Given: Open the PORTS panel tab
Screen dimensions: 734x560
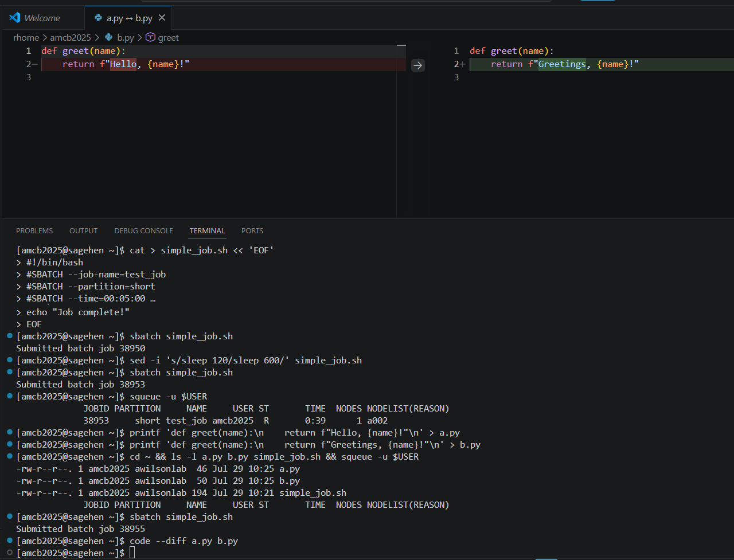Looking at the screenshot, I should pyautogui.click(x=252, y=231).
